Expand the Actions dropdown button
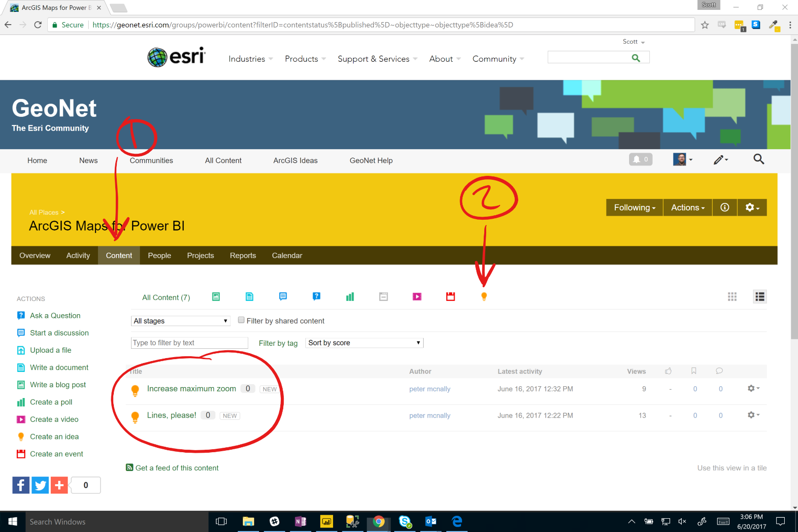Screen dimensions: 798x532 [688, 207]
